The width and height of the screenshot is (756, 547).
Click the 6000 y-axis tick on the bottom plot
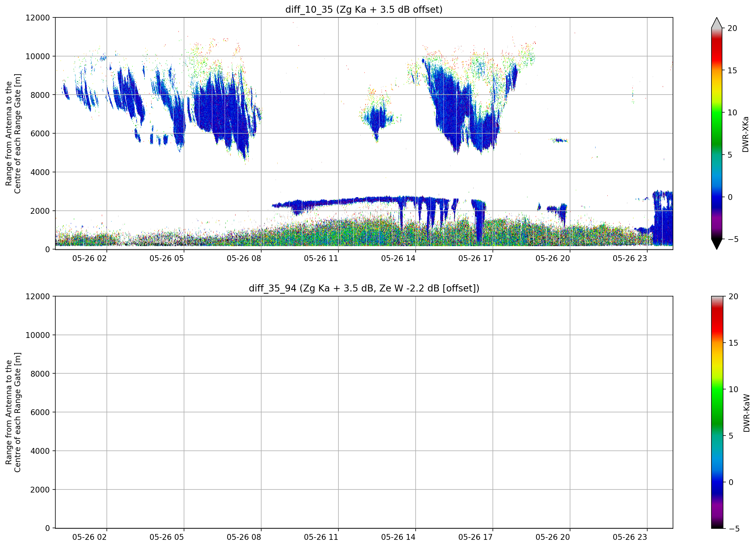point(40,412)
